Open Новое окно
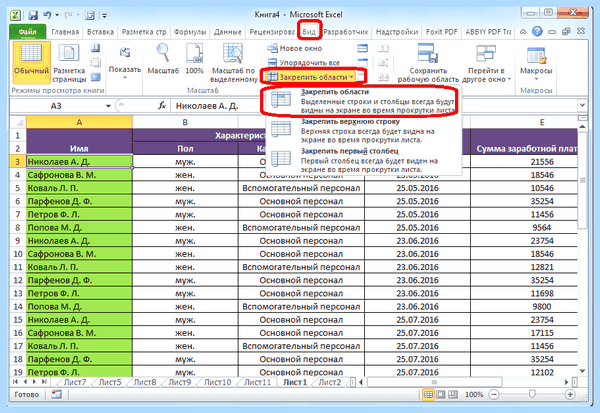This screenshot has width=600, height=413. (295, 48)
